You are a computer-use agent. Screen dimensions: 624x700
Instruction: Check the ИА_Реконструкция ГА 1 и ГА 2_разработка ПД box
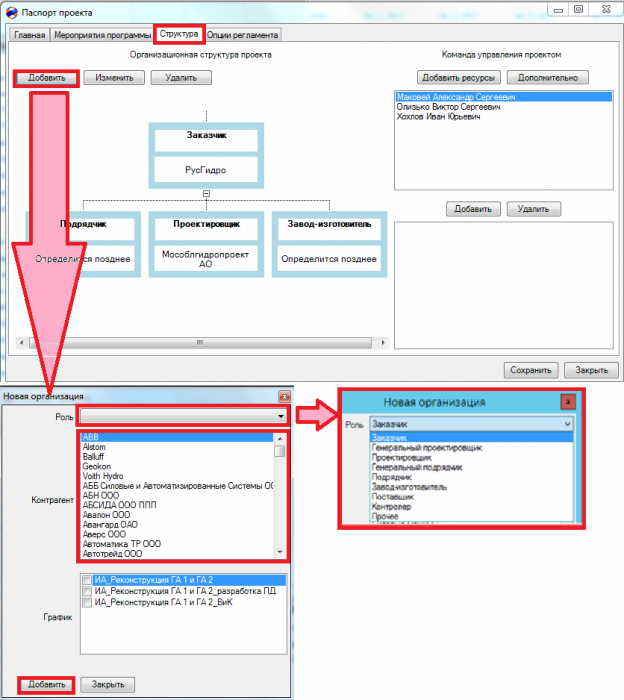(x=87, y=591)
